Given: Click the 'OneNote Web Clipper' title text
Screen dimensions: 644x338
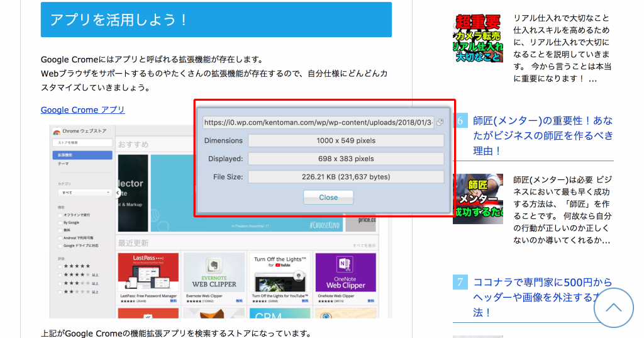Looking at the screenshot, I should coord(336,296).
